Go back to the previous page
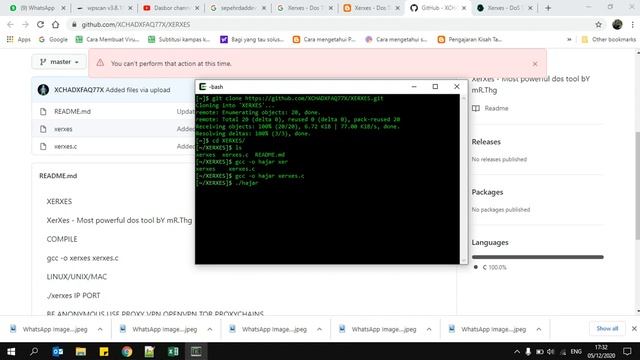Image resolution: width=640 pixels, height=360 pixels. point(11,24)
